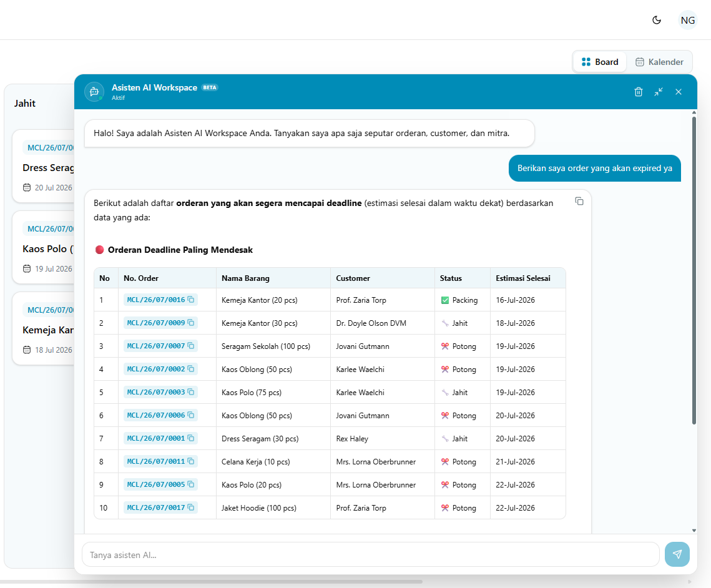Open the Kemeja Kan board card

(44, 329)
